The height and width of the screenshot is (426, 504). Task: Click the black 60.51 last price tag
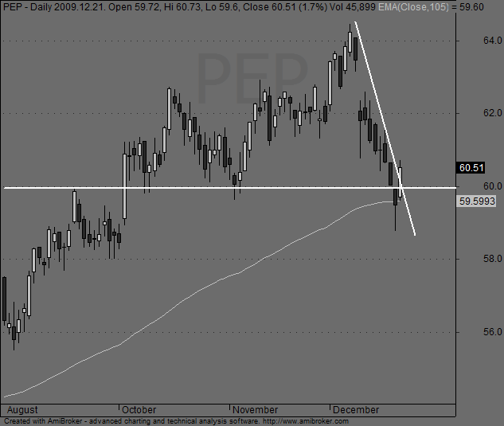coord(471,168)
